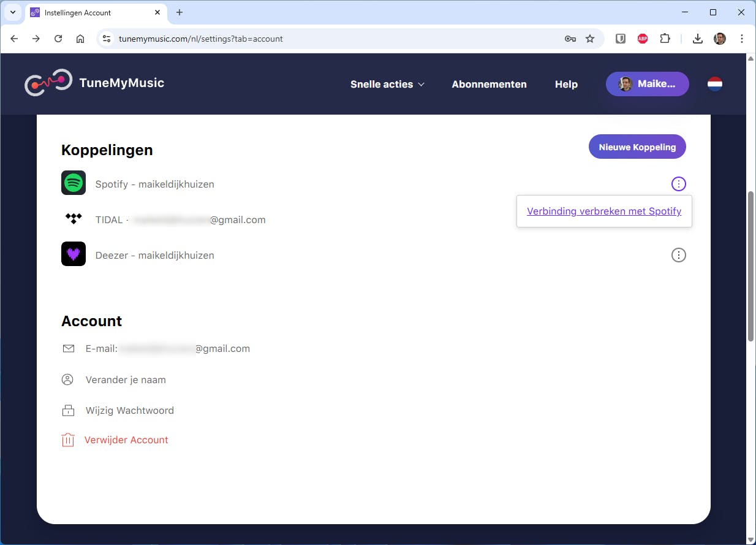Click the TuneMyMusic brand name text

point(122,83)
